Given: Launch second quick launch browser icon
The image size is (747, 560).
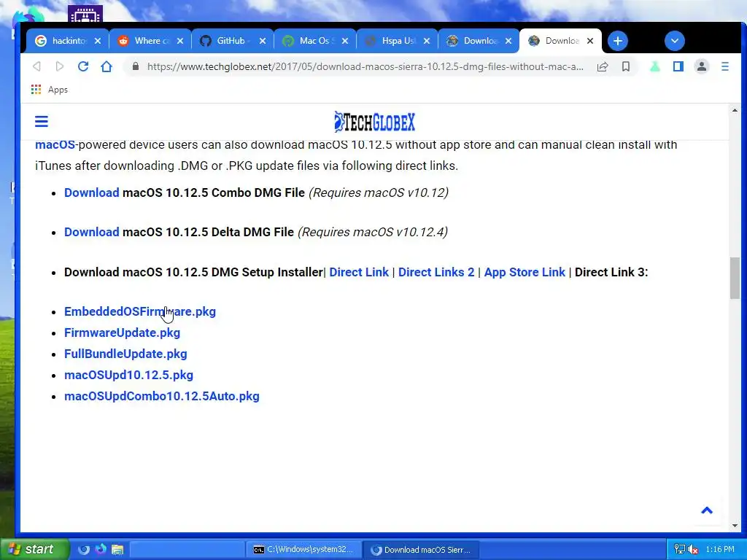Looking at the screenshot, I should click(101, 550).
